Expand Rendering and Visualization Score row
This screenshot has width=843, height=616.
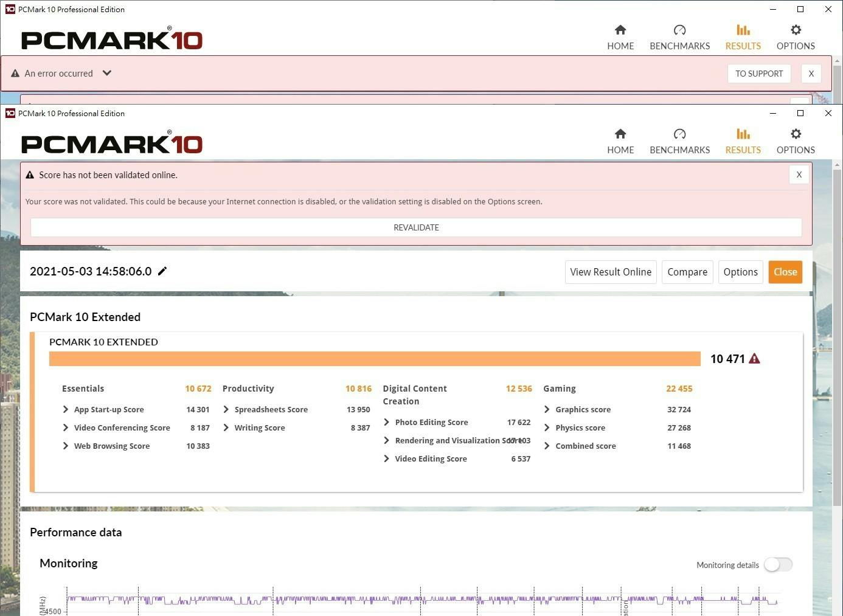click(x=387, y=440)
